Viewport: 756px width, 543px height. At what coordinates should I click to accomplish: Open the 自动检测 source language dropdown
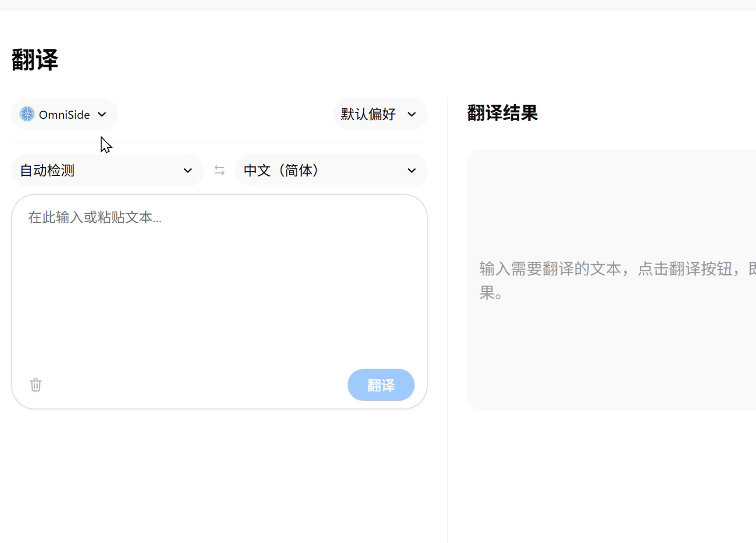[107, 171]
